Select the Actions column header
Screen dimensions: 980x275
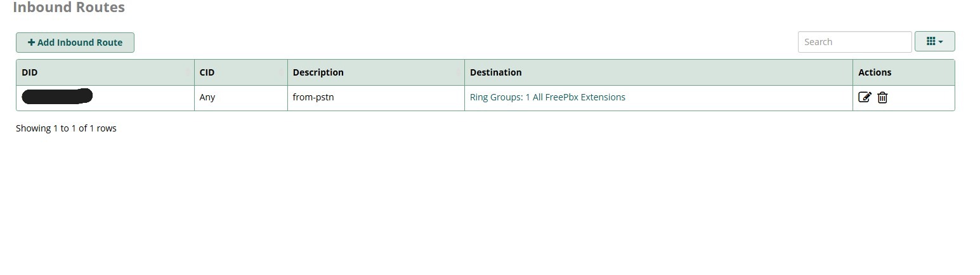[903, 72]
